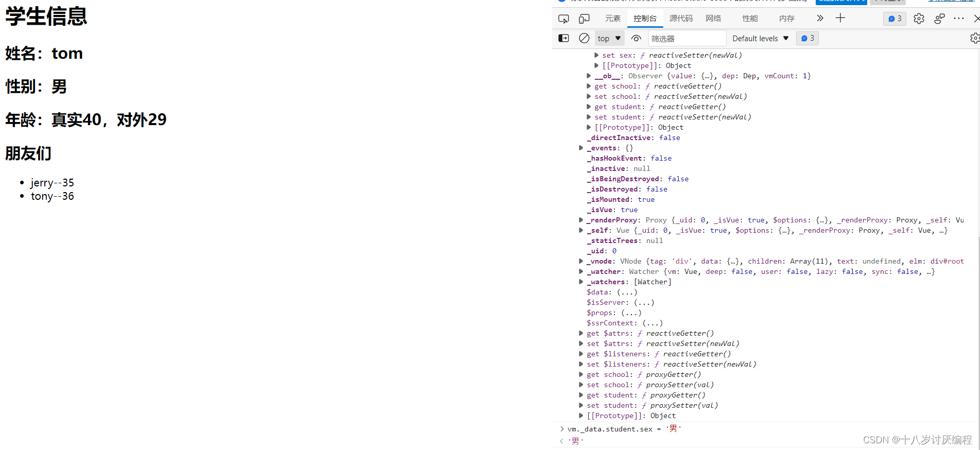This screenshot has height=450, width=980.
Task: Click the _isMounted: true property
Action: [621, 199]
